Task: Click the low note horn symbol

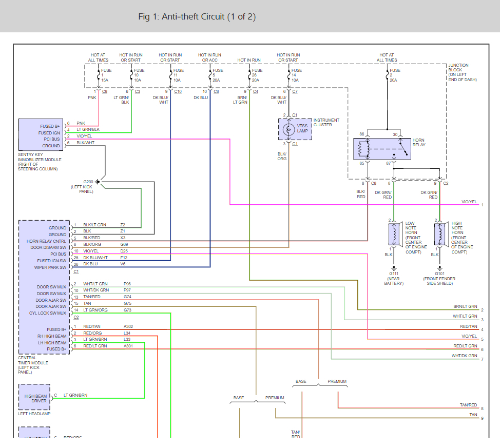Action: click(395, 235)
